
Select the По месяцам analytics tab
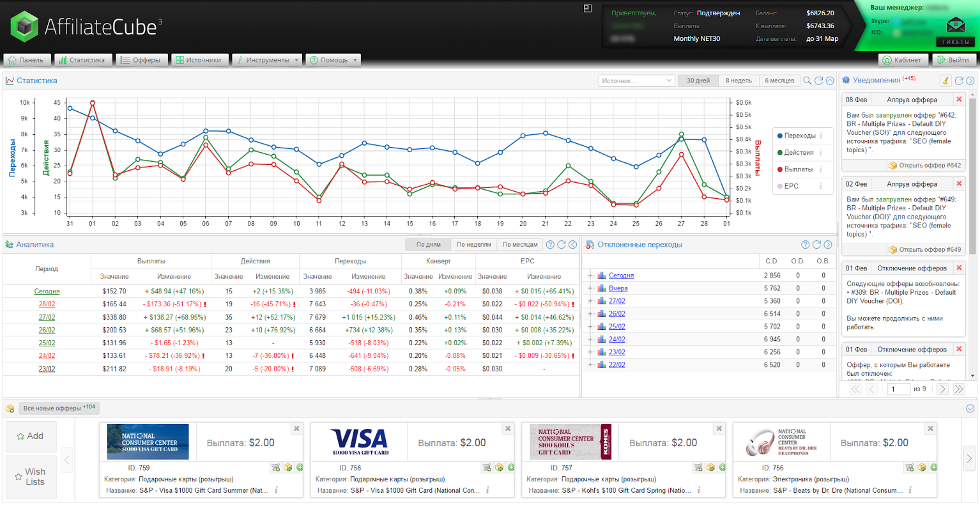[x=519, y=245]
